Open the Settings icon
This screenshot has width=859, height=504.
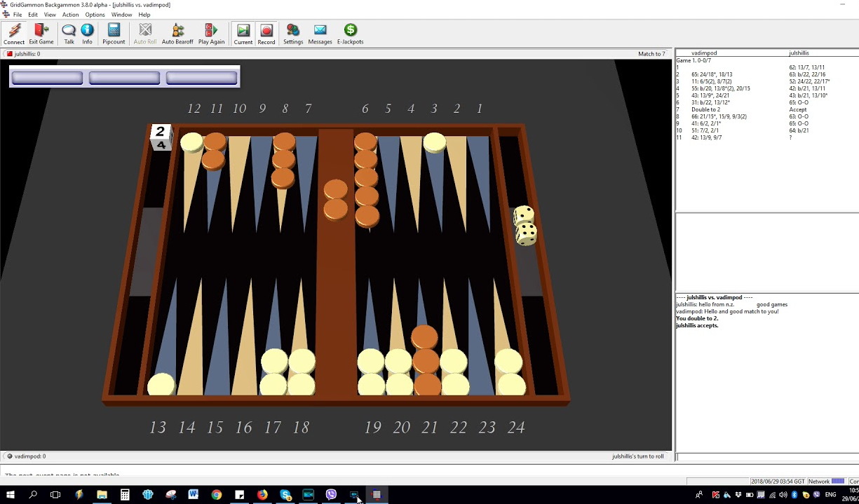coord(292,32)
